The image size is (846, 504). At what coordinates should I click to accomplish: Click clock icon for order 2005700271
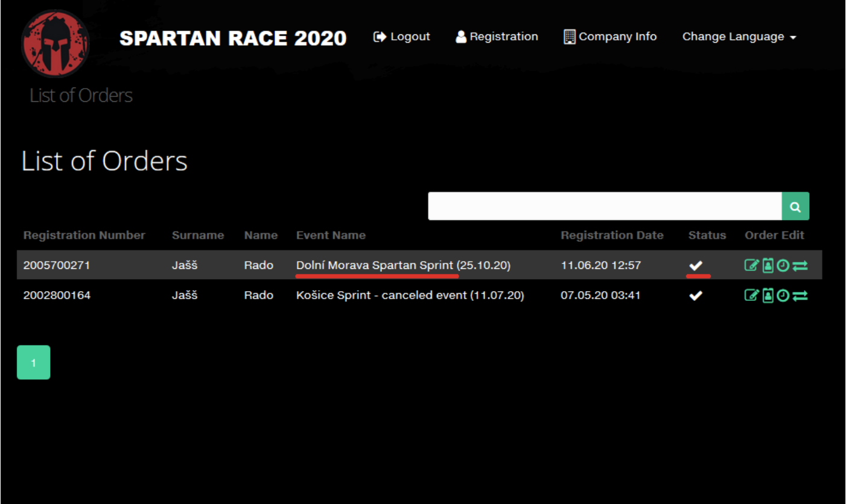coord(783,265)
